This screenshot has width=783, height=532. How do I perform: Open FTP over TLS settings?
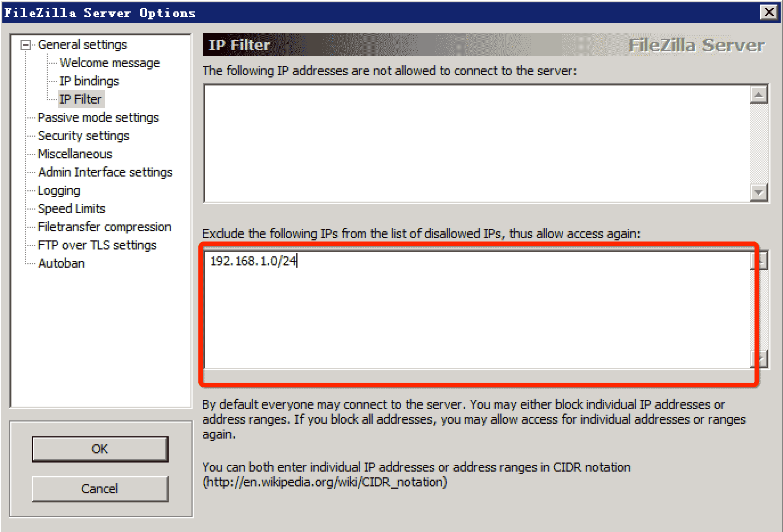97,245
